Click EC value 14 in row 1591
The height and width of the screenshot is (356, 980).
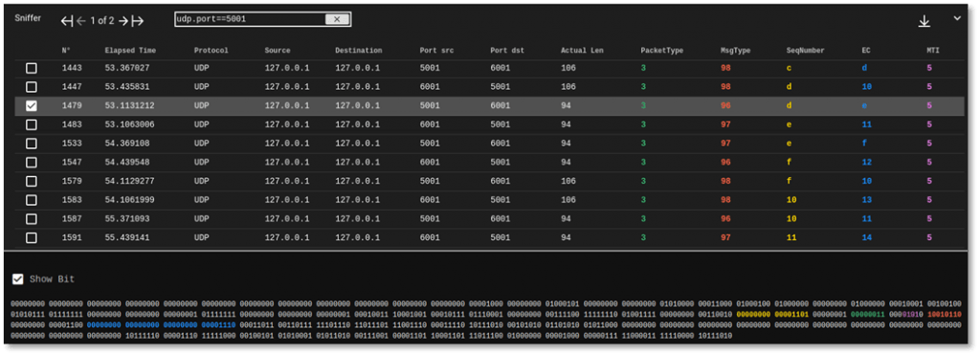click(x=867, y=238)
